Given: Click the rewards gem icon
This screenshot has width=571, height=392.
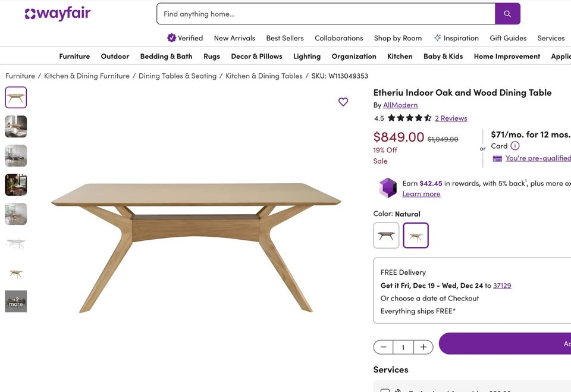Looking at the screenshot, I should pos(388,187).
